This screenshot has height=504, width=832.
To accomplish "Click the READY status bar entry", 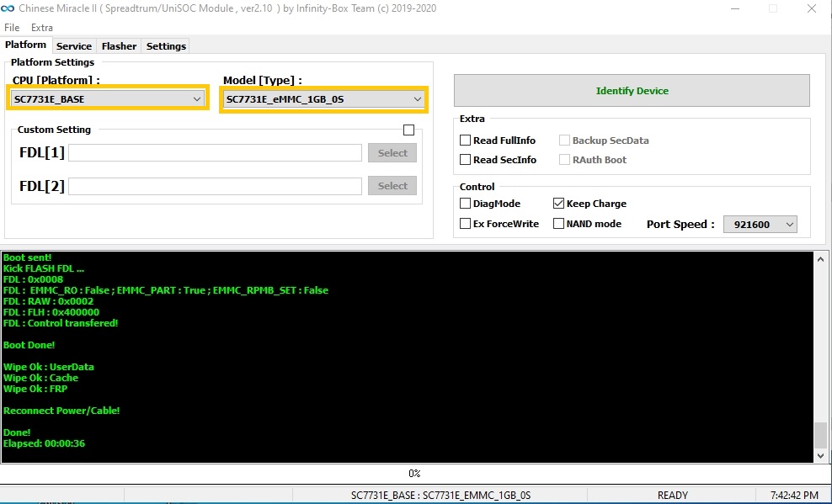I will (x=672, y=496).
